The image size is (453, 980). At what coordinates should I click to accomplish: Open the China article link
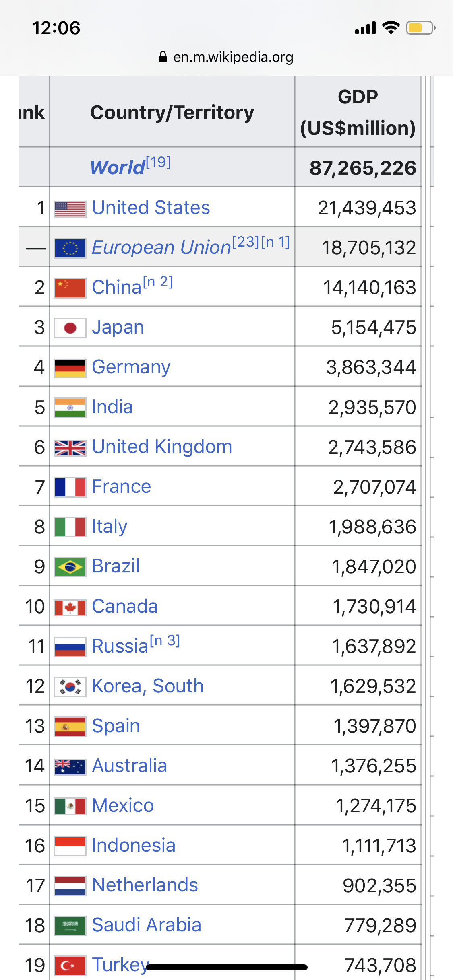116,287
